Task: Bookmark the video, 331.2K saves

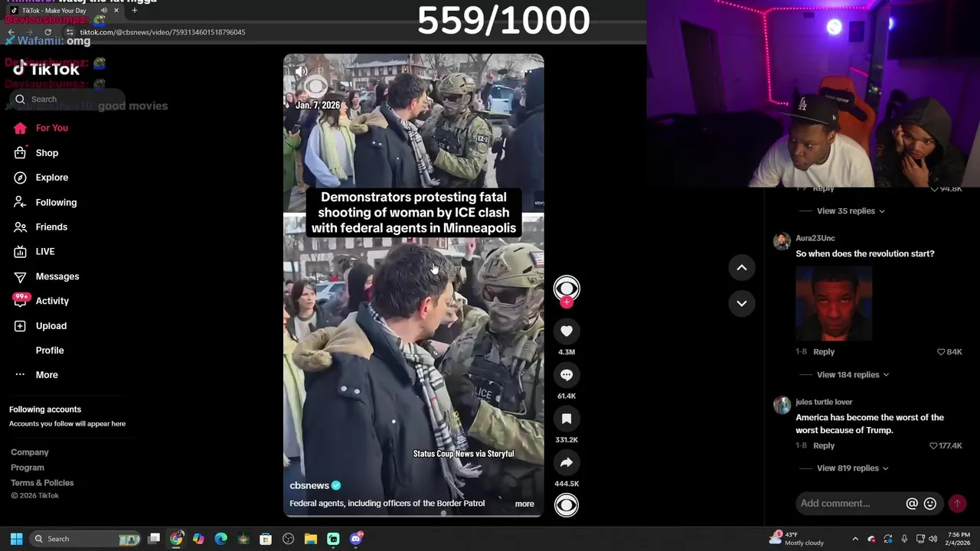Action: (567, 419)
